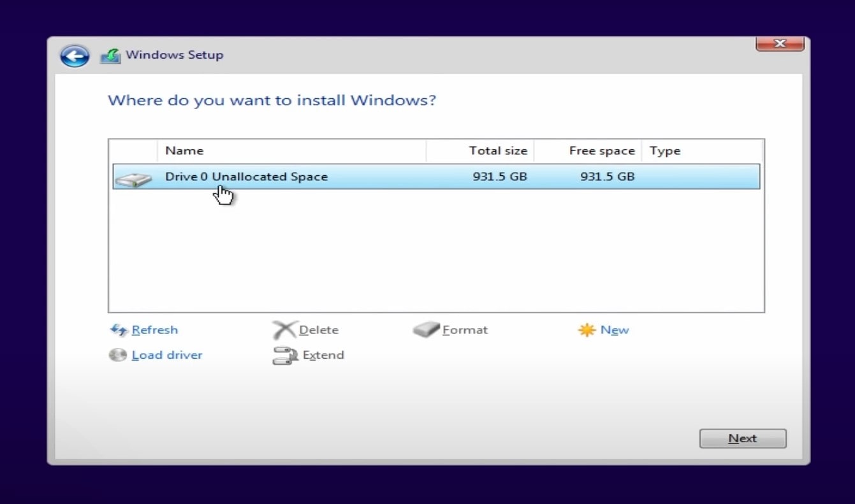Click the Delete X icon
Image resolution: width=855 pixels, height=504 pixels.
click(284, 330)
